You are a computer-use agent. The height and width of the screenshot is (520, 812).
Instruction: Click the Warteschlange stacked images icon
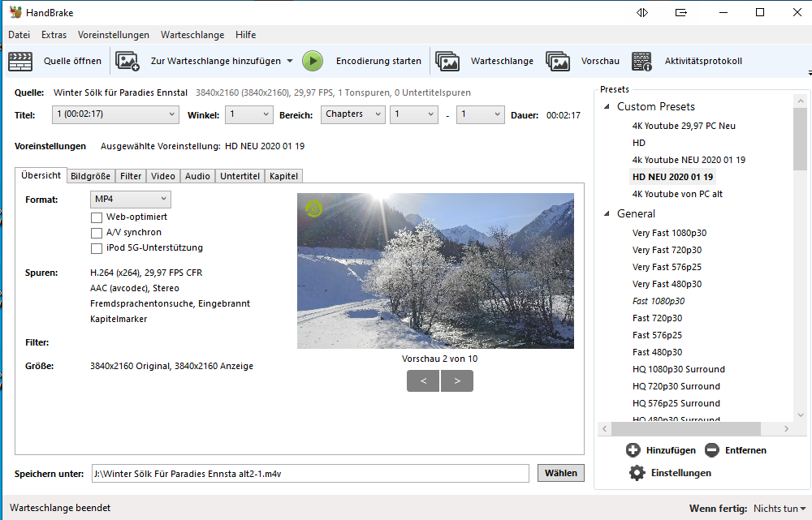click(x=447, y=61)
